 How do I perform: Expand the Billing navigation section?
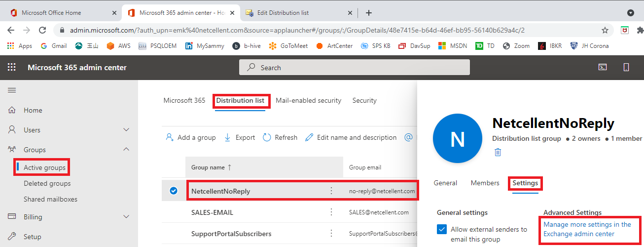pos(126,217)
